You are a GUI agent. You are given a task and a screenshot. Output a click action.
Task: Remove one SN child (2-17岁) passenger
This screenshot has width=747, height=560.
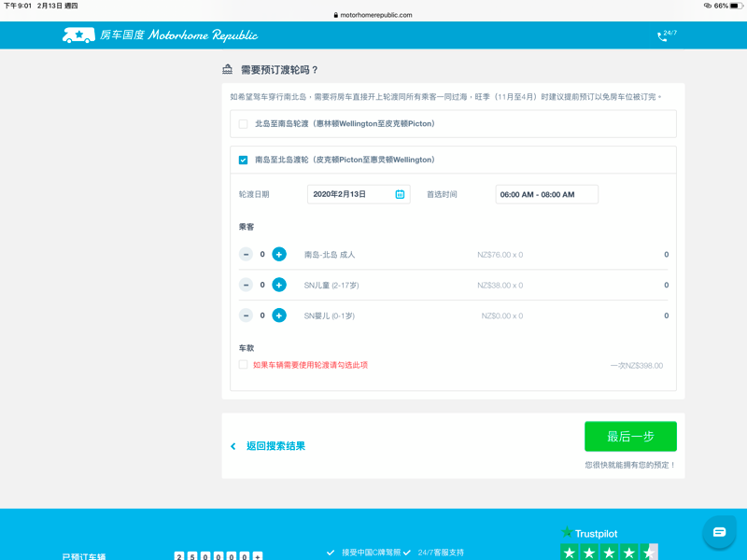click(246, 285)
